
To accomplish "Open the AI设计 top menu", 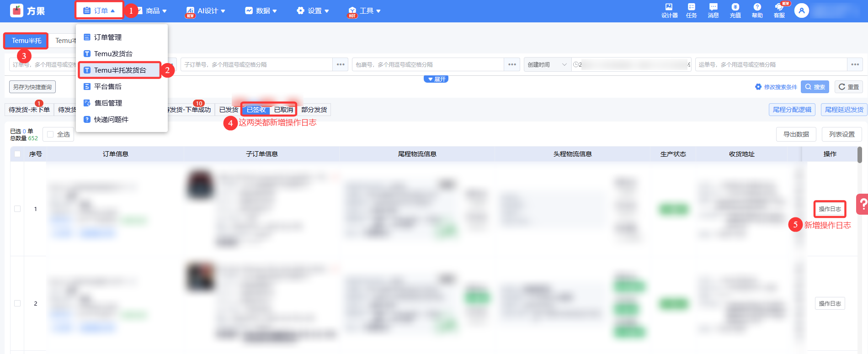I will tap(205, 11).
